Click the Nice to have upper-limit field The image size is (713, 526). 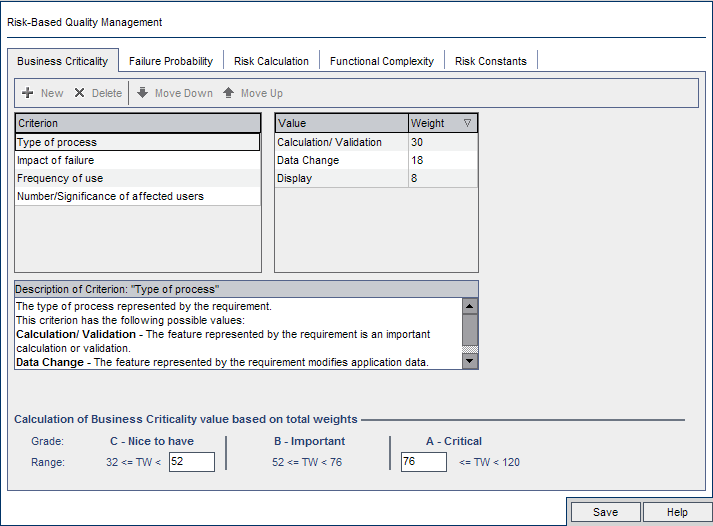[192, 462]
